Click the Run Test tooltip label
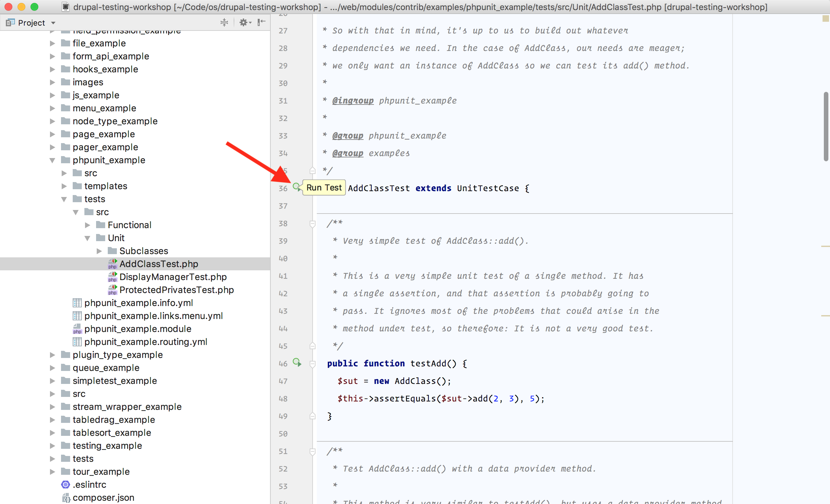The width and height of the screenshot is (830, 504). pos(324,188)
